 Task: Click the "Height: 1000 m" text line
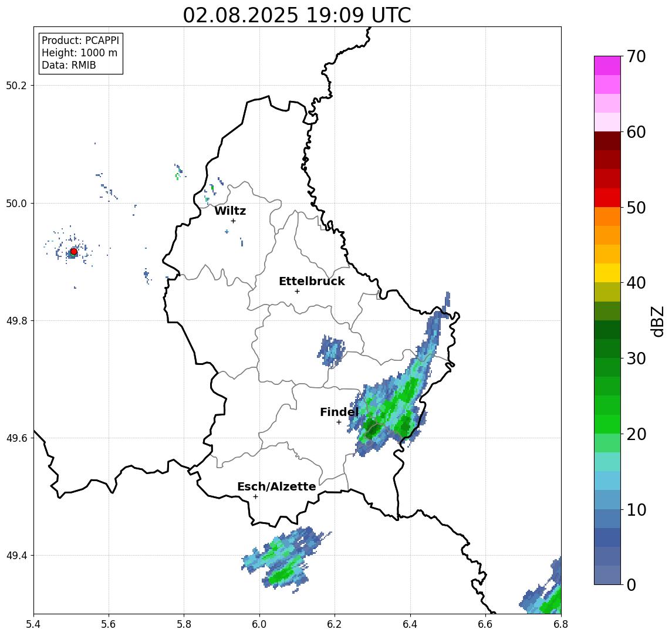pos(79,53)
